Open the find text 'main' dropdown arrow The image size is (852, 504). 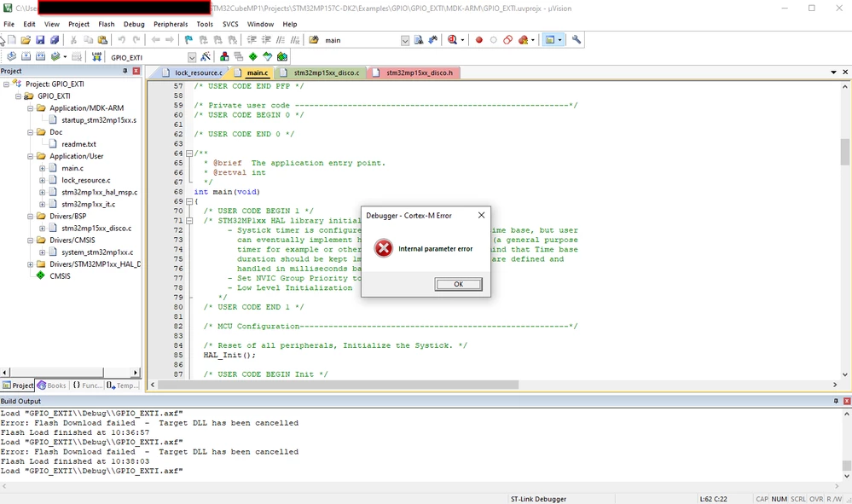click(x=405, y=40)
